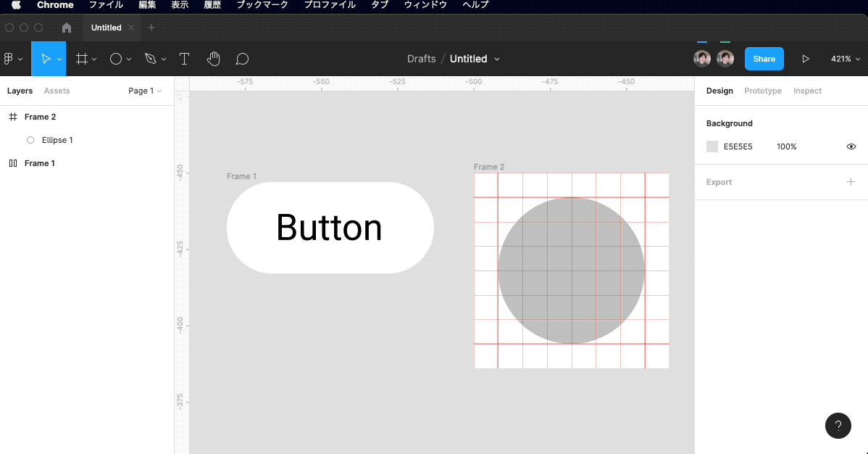Click the Export section heading

(719, 182)
